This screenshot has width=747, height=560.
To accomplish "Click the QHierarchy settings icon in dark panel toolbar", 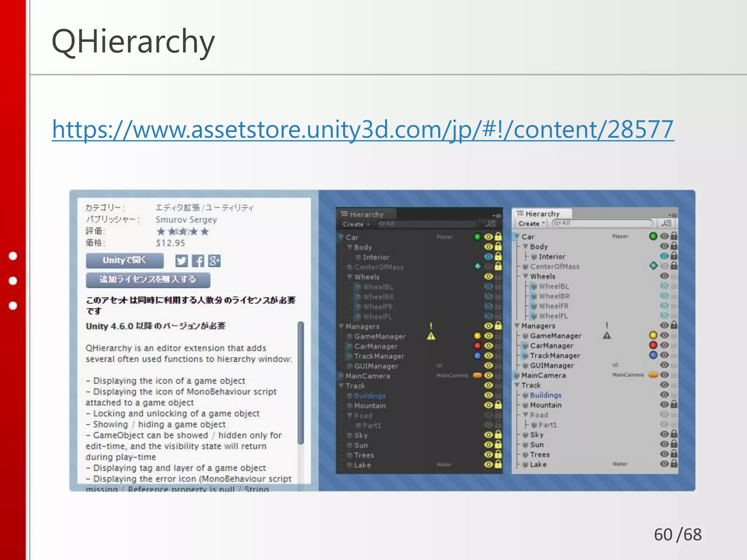I will point(491,224).
